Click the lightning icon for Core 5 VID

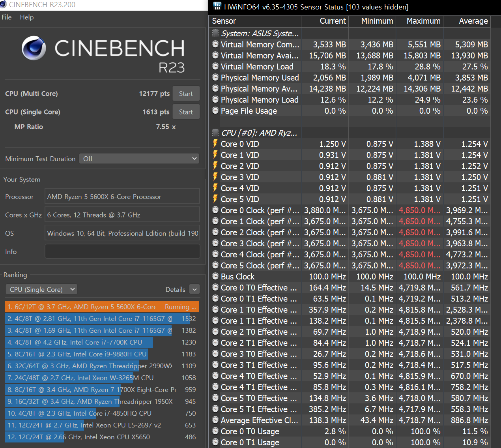[215, 199]
